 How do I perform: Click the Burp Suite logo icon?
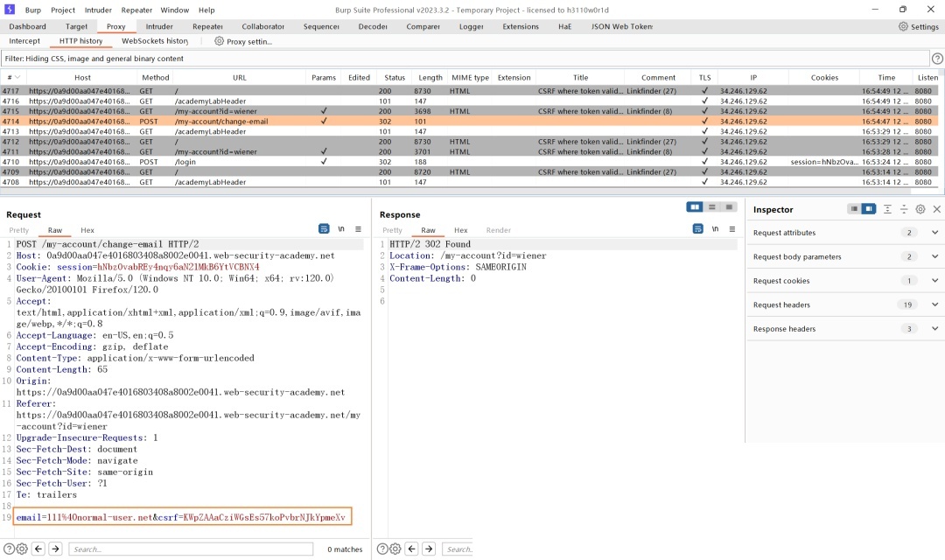click(x=10, y=10)
